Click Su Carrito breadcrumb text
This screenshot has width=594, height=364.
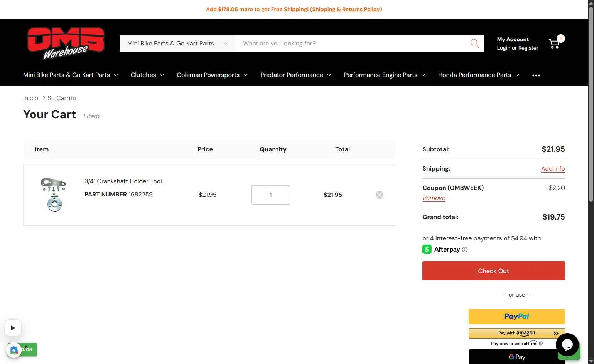(62, 98)
